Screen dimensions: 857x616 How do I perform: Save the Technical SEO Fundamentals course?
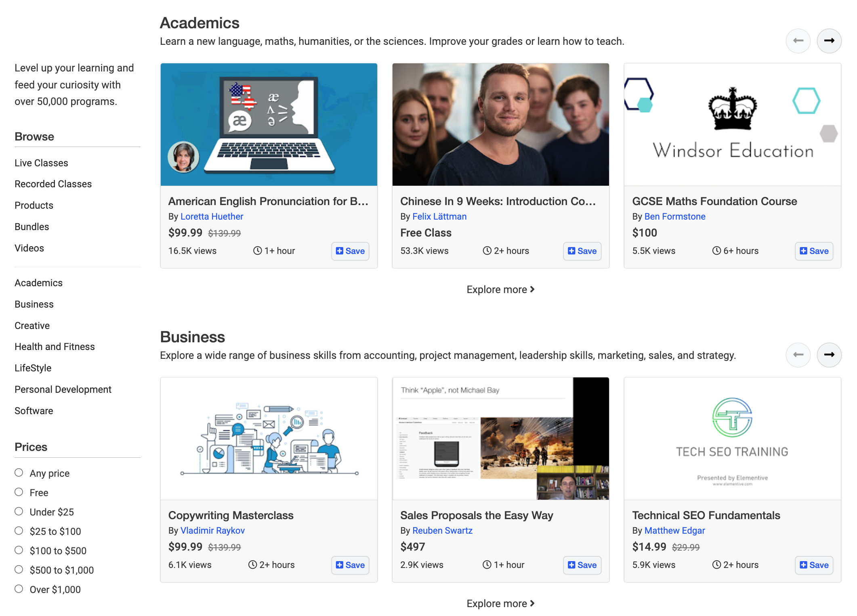coord(814,565)
